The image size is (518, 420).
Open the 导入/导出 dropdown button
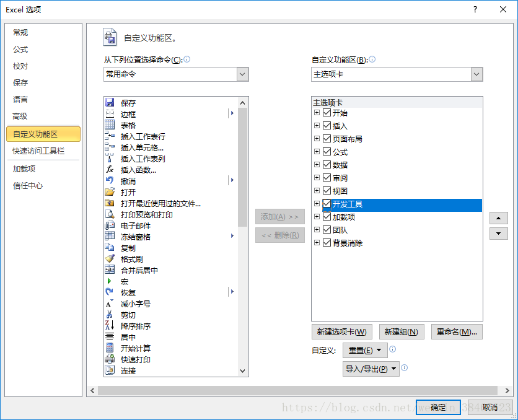[371, 369]
